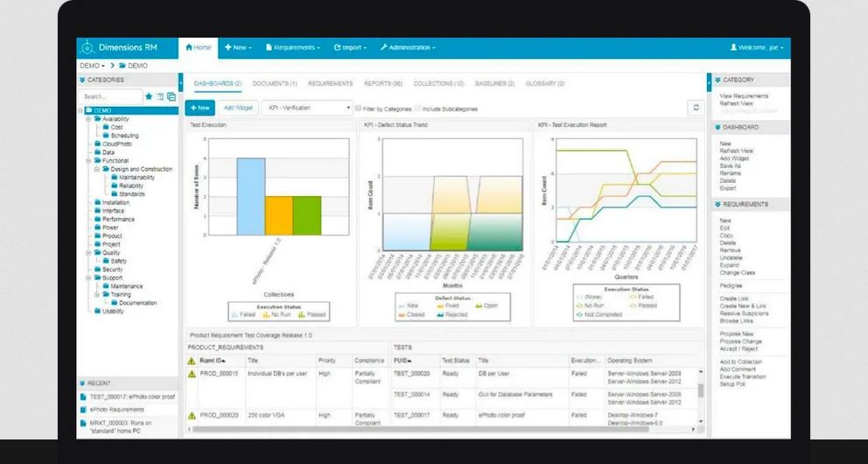This screenshot has height=464, width=868.
Task: Click the Usability folder icon in tree
Action: pos(97,311)
